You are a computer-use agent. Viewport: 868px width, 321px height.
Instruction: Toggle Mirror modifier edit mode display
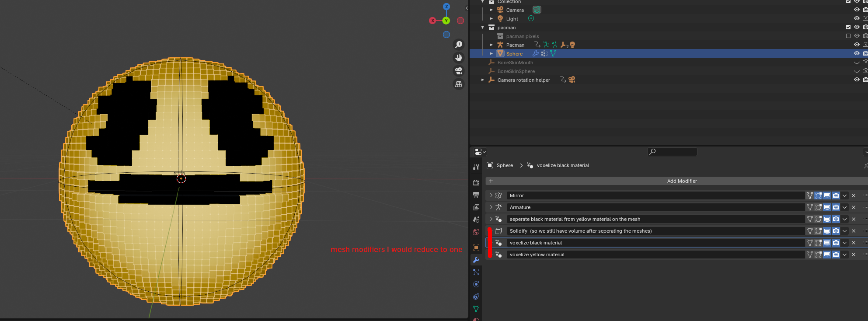(x=819, y=195)
